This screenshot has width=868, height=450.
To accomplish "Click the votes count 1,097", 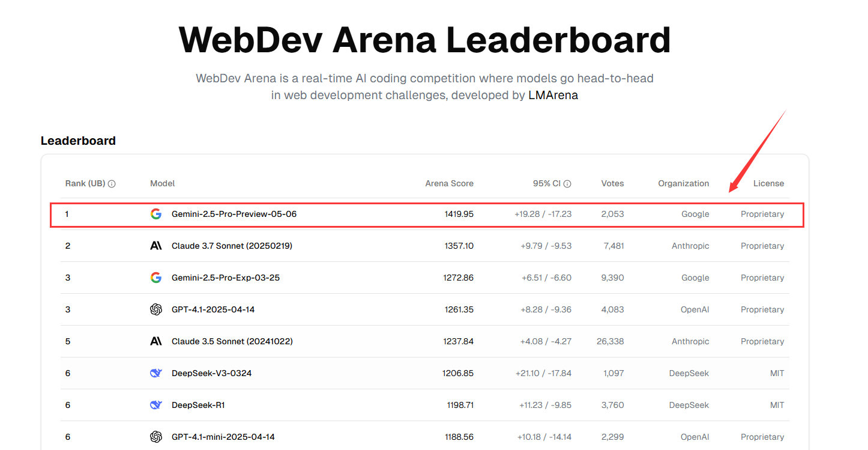I will (x=613, y=373).
